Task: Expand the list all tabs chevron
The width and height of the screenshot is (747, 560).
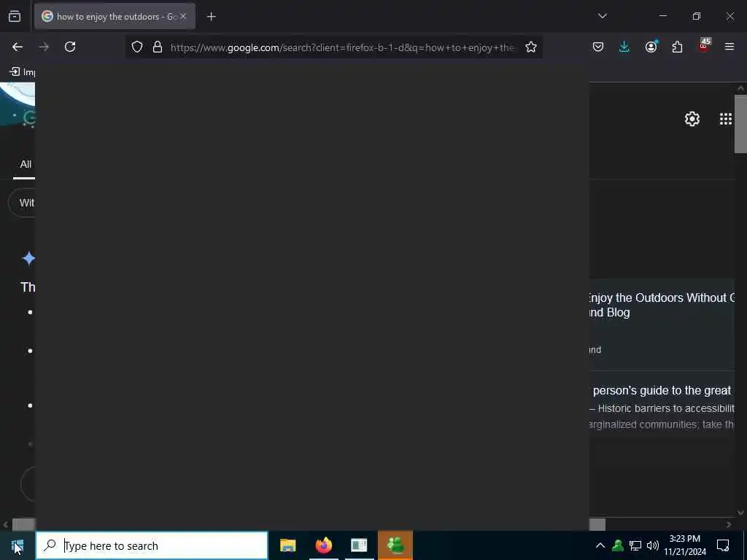Action: coord(602,16)
